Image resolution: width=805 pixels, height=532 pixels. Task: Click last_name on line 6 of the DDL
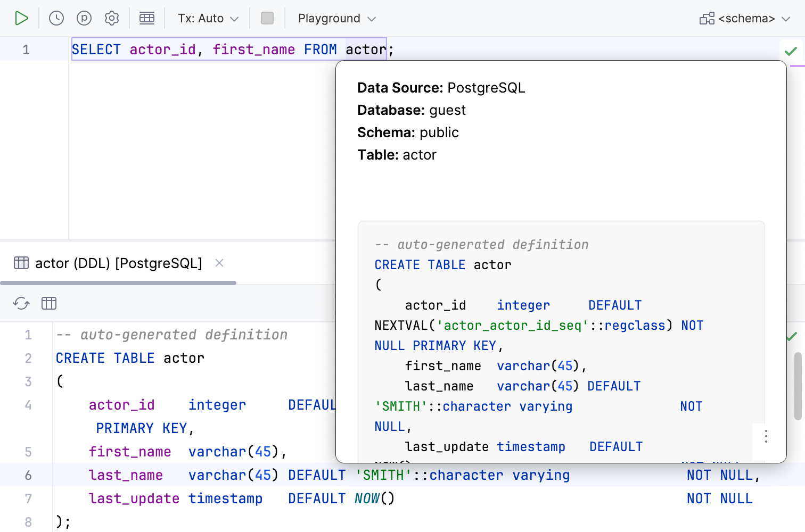tap(126, 475)
